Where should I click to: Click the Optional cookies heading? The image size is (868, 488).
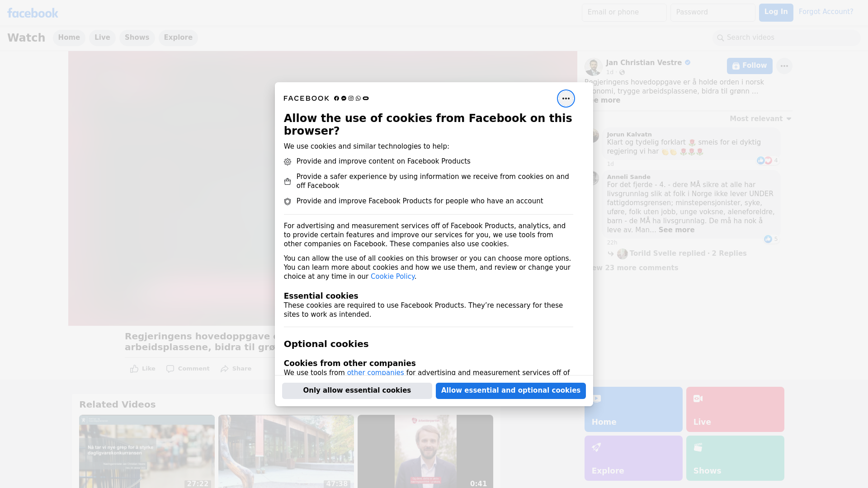tap(326, 344)
